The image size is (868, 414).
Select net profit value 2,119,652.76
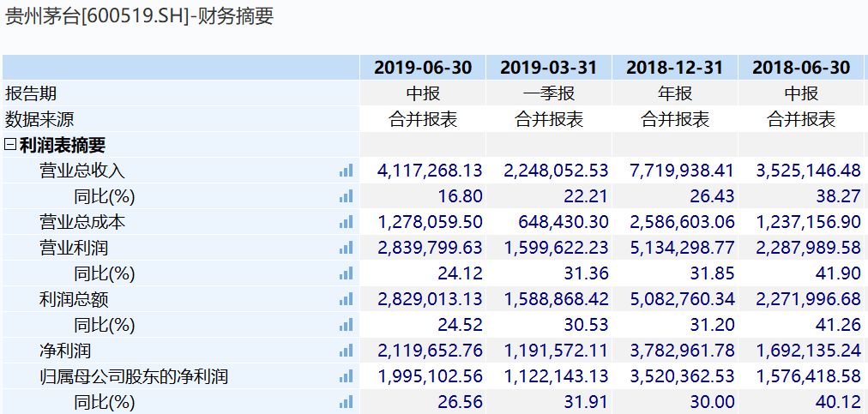[430, 351]
